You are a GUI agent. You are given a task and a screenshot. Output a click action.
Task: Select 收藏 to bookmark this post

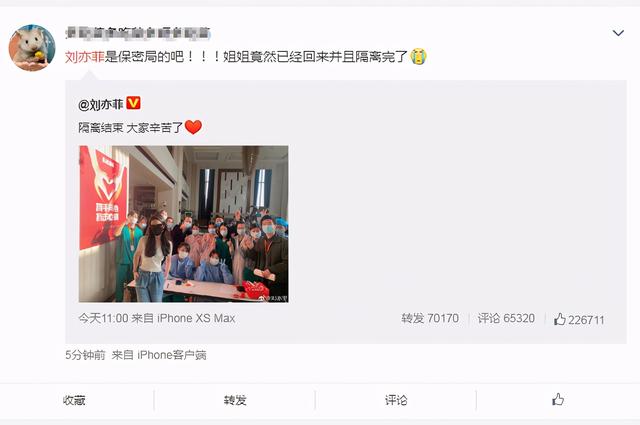point(74,400)
